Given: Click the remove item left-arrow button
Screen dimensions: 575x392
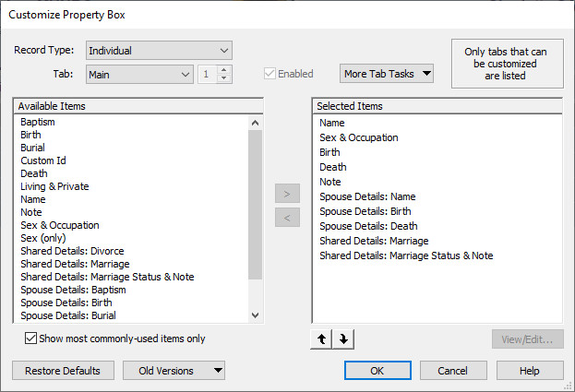Looking at the screenshot, I should coord(287,219).
